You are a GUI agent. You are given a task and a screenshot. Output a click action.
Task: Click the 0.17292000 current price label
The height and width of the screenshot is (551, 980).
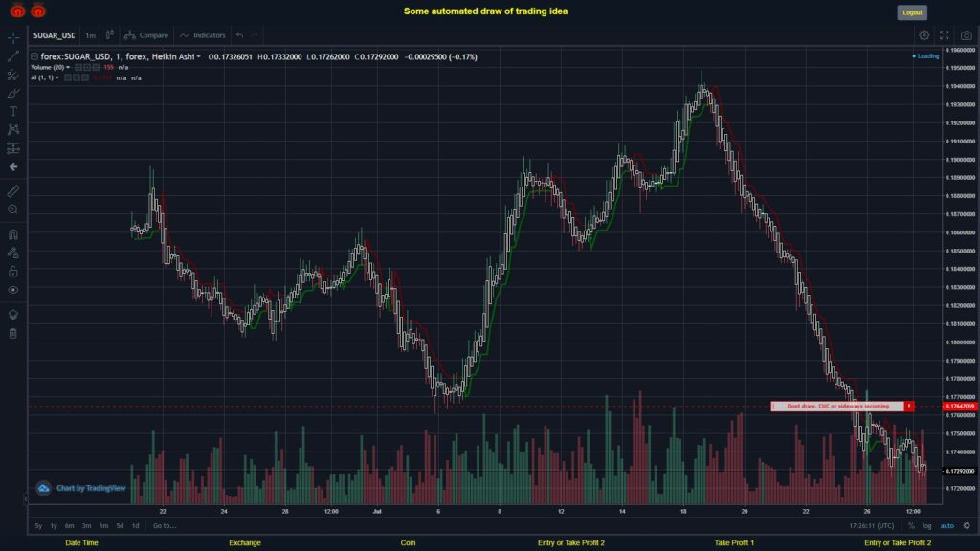click(960, 471)
